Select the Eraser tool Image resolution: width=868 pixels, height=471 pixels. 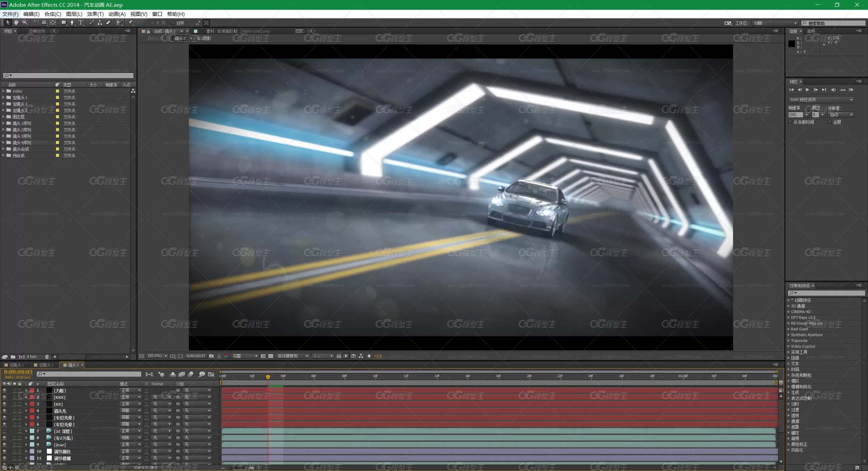(108, 23)
